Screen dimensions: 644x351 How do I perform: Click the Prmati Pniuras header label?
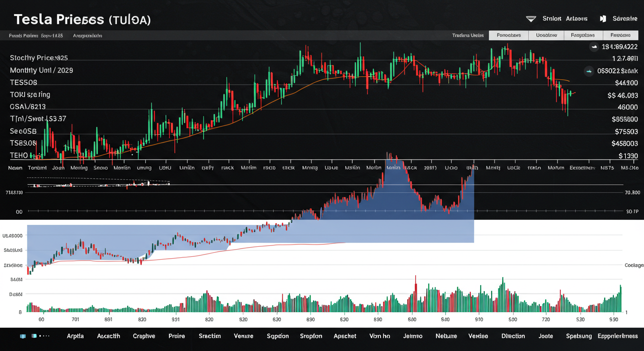coord(23,35)
